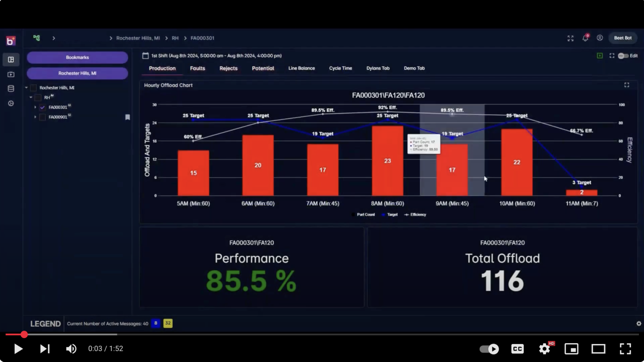Viewport: 644px width, 362px height.
Task: Open the green plant hierarchy icon near breadcrumbs
Action: (36, 38)
